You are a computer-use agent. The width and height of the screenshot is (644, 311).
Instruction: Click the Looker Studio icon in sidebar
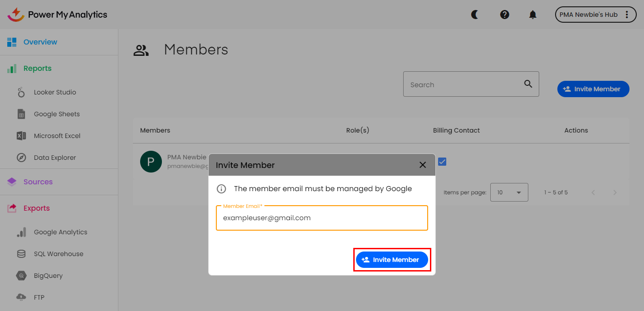(21, 92)
